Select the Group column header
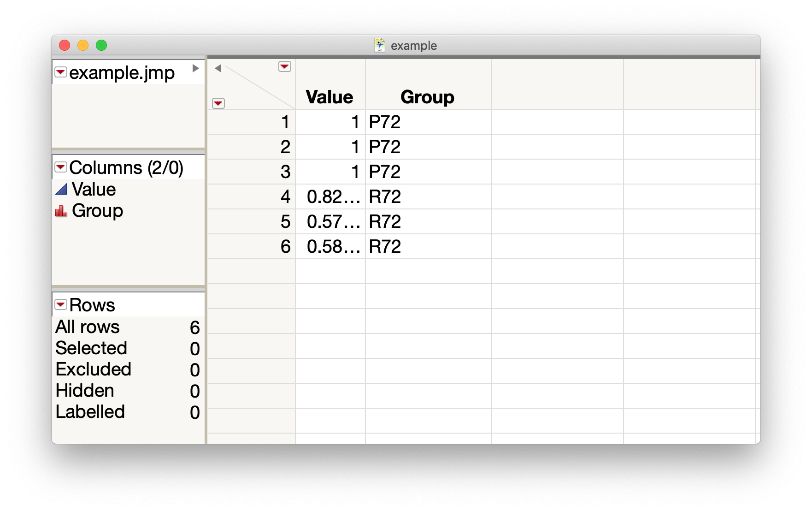 [427, 97]
